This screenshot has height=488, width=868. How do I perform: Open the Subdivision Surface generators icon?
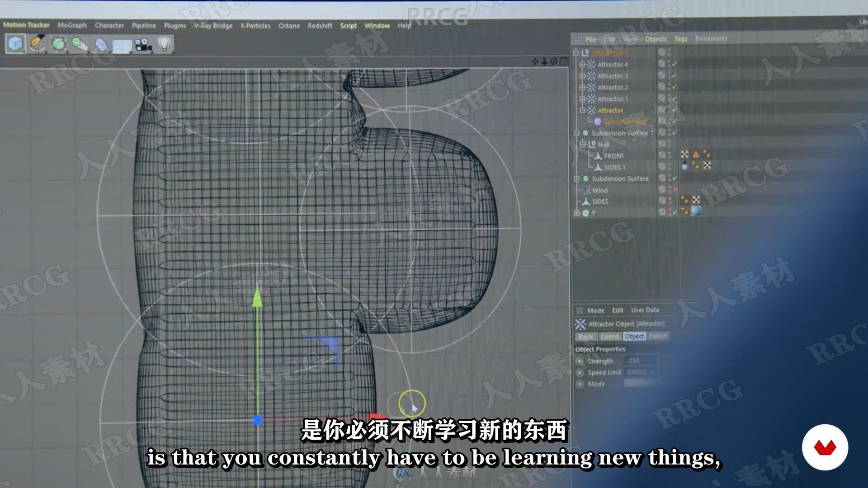point(58,44)
